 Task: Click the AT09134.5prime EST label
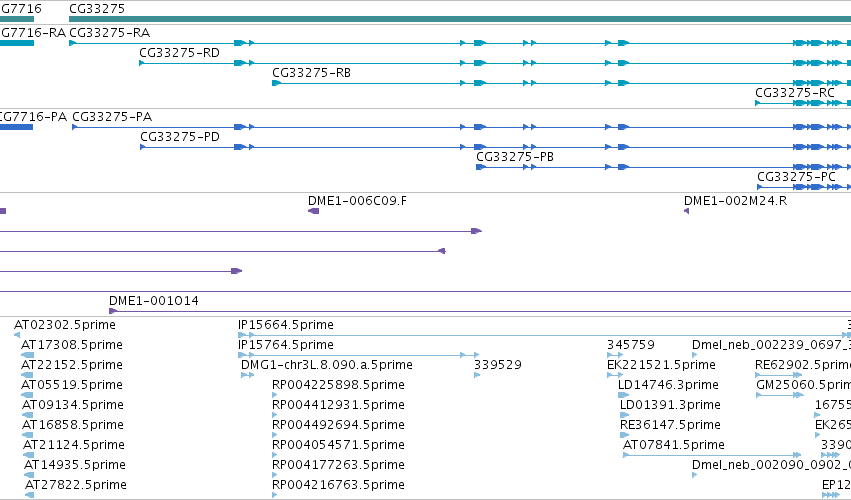click(73, 405)
